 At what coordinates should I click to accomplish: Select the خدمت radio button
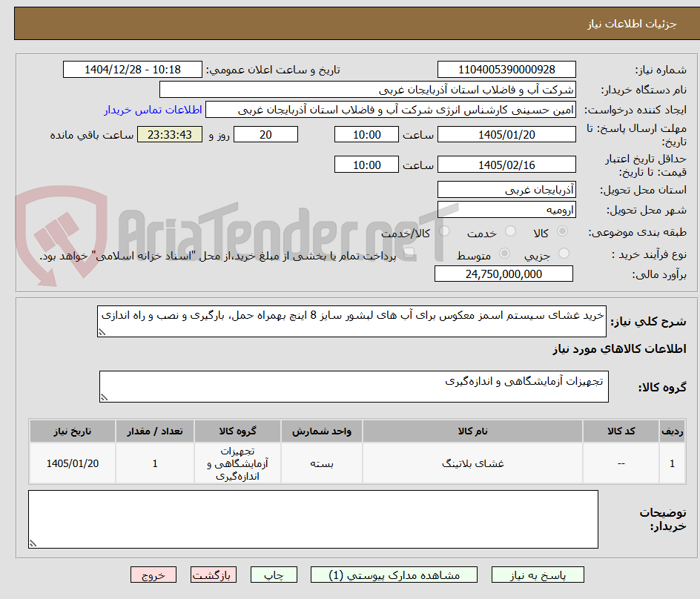[x=510, y=231]
